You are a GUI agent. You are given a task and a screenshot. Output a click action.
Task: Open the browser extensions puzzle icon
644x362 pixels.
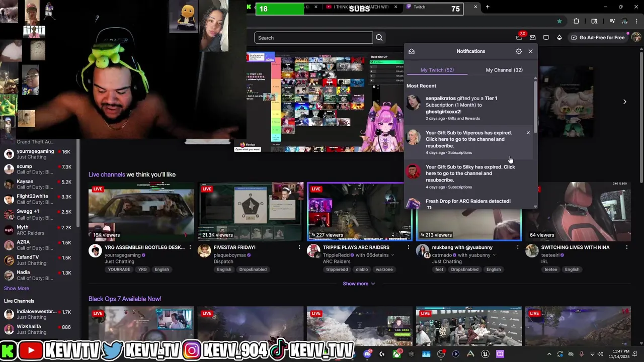577,21
